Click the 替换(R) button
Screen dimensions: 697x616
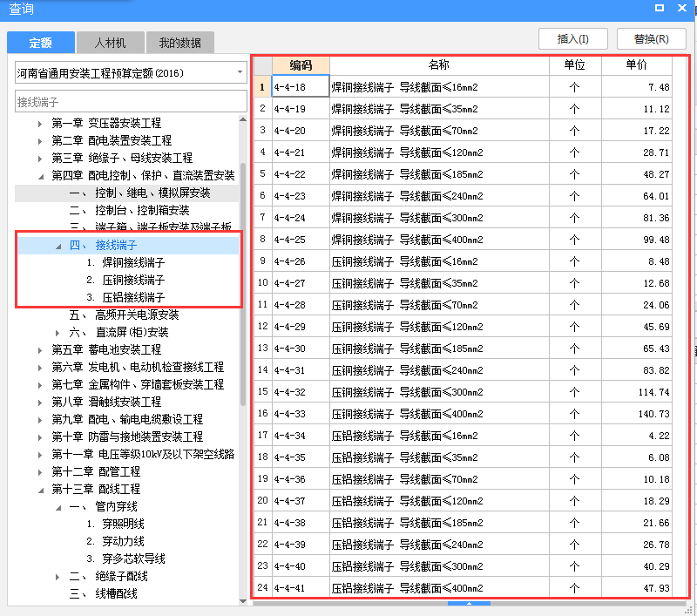click(x=651, y=39)
